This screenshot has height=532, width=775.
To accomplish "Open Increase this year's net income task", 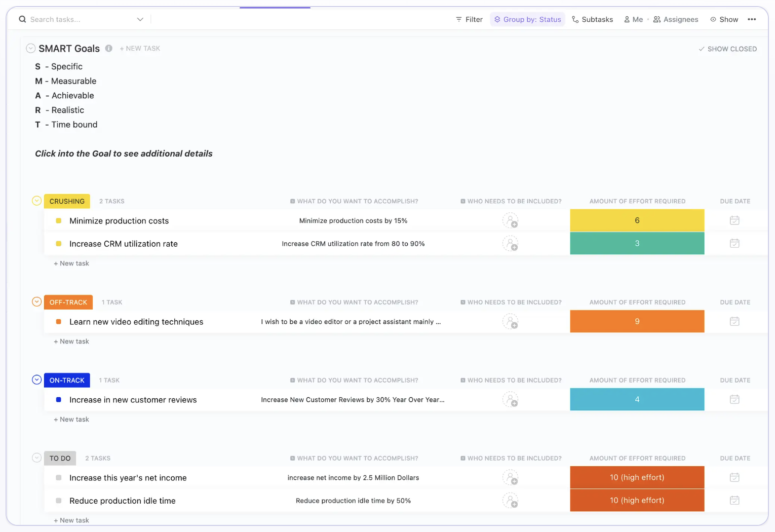I will (x=128, y=478).
